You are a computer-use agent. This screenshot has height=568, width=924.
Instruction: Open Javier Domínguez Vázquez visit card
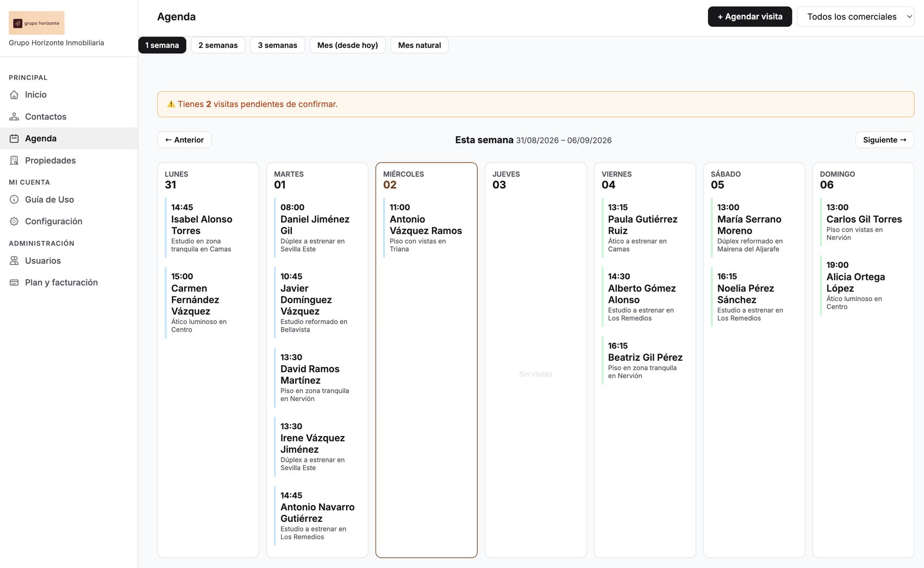(317, 303)
